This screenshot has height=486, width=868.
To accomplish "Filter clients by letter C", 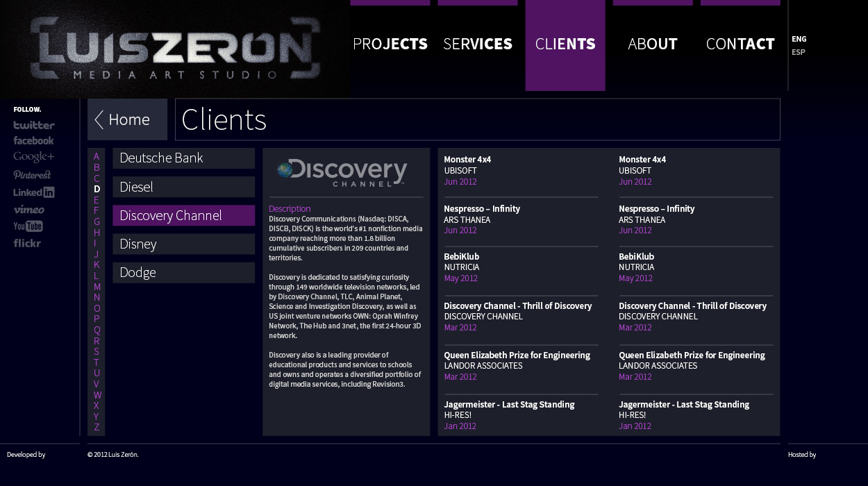I will (97, 178).
